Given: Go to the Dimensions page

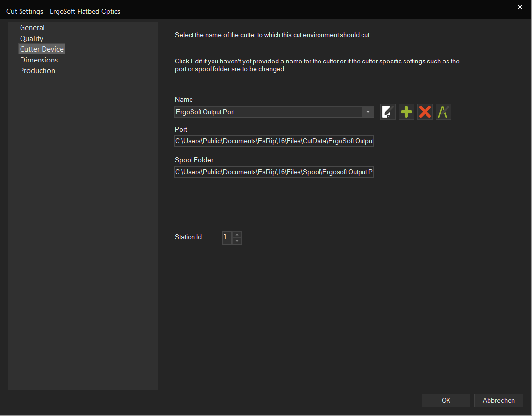Looking at the screenshot, I should click(x=39, y=60).
